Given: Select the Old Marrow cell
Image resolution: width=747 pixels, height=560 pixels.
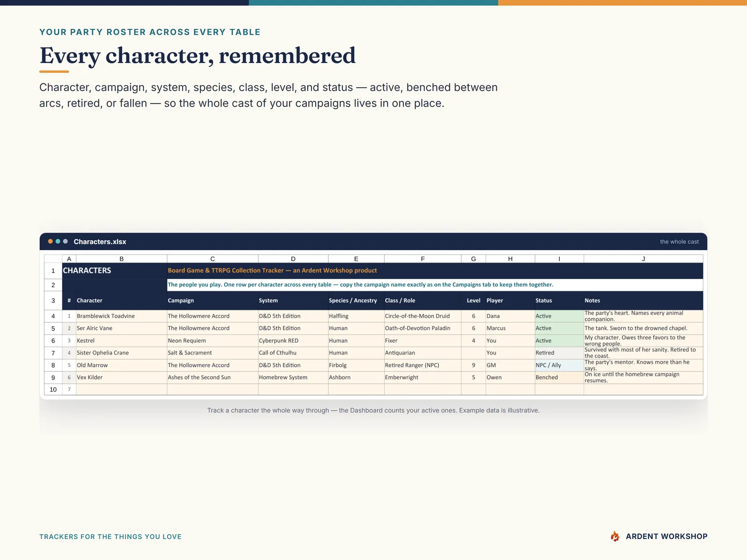Looking at the screenshot, I should click(x=121, y=365).
